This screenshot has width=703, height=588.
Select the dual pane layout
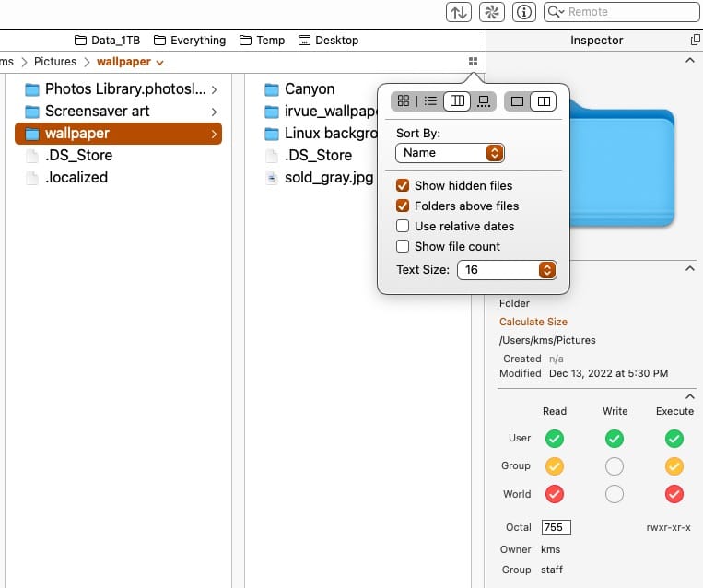[544, 101]
